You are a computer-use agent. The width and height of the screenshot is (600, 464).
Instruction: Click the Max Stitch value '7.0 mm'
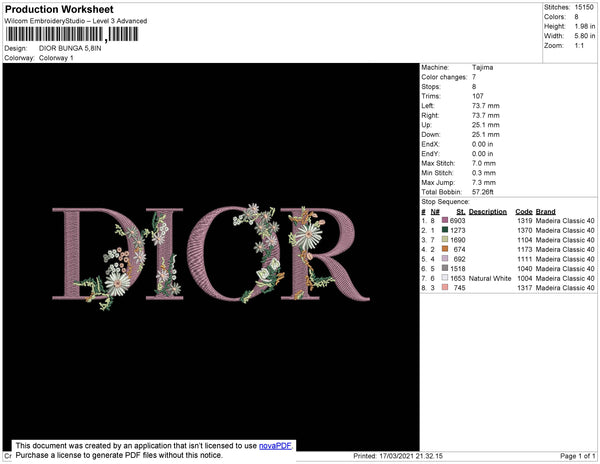484,163
